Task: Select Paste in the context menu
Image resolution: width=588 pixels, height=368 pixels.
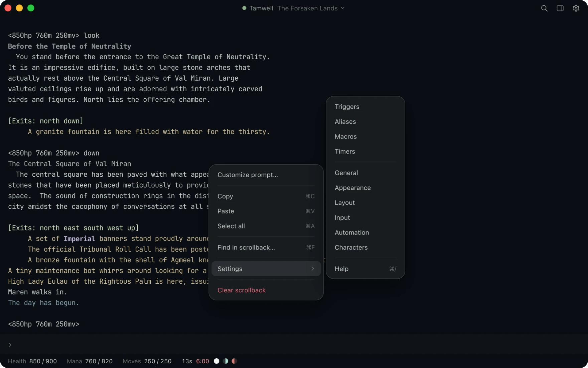Action: click(x=266, y=211)
